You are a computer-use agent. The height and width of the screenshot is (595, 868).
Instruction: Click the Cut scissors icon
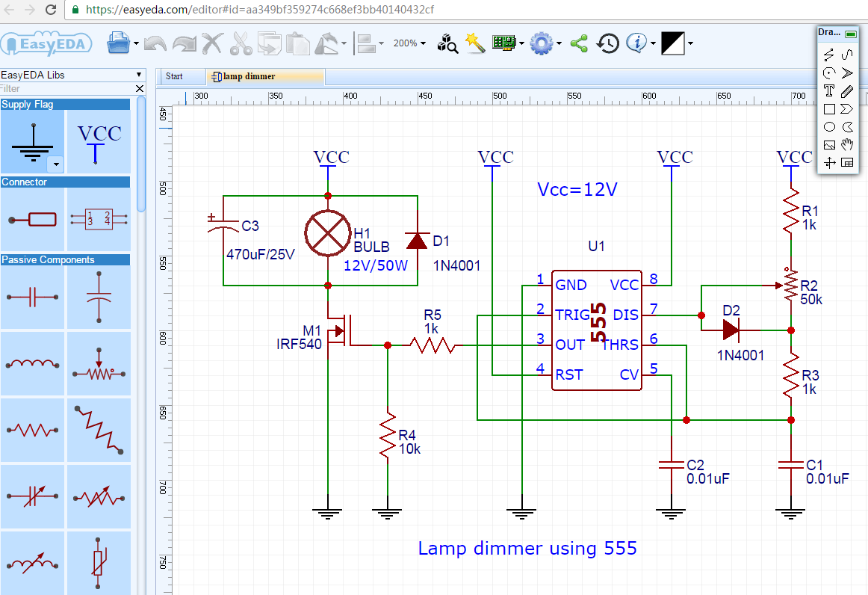tap(241, 43)
